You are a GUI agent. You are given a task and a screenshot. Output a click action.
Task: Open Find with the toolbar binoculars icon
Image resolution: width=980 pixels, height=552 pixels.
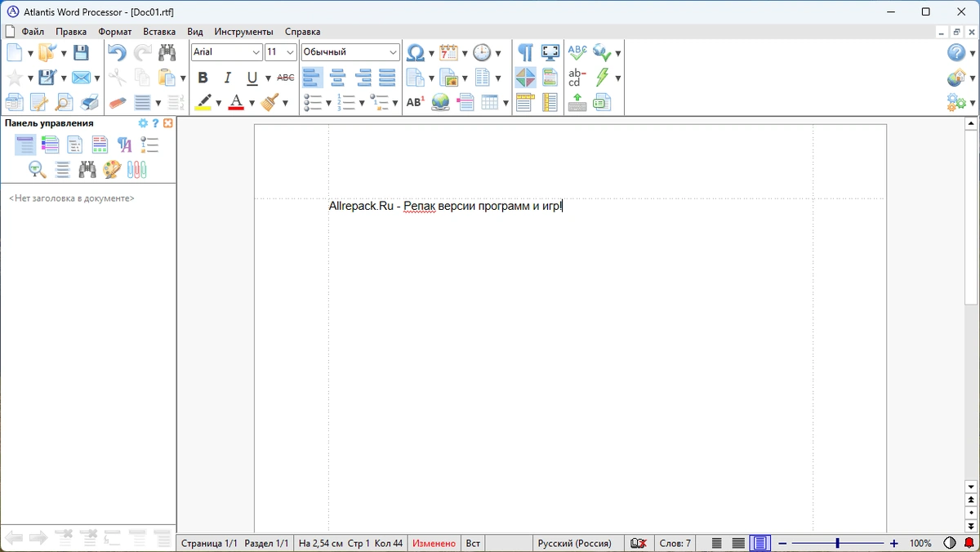coord(167,52)
